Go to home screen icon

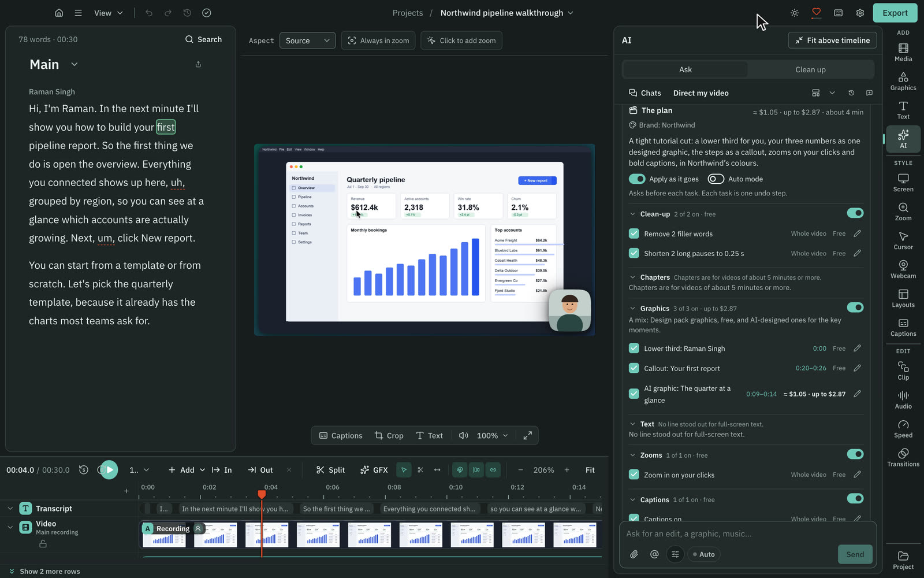click(59, 13)
